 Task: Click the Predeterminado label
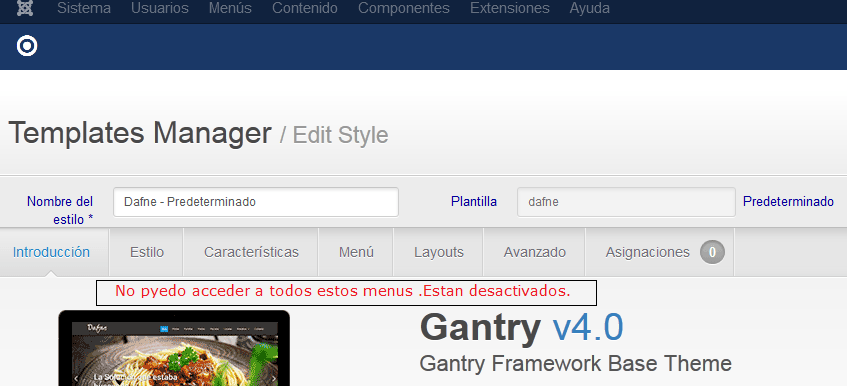(x=788, y=201)
